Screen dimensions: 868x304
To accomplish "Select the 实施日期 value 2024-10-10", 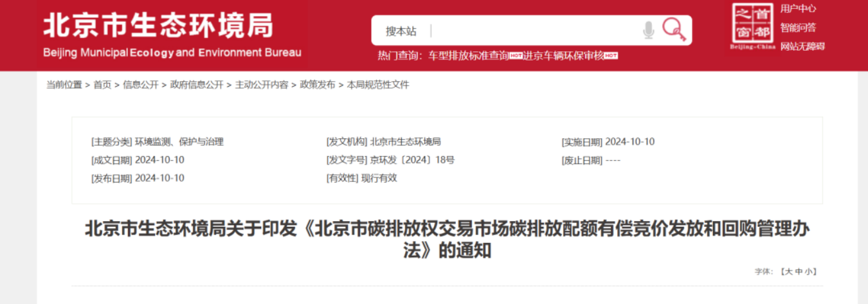I will tap(630, 142).
